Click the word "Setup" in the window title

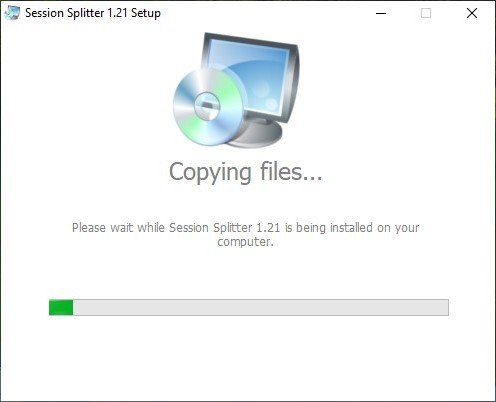pos(146,13)
